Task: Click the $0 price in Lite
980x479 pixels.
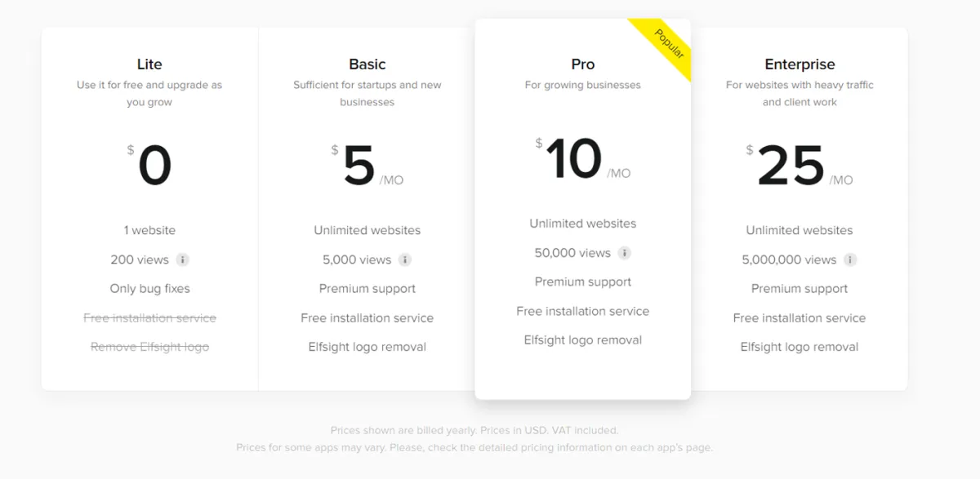Action: [x=149, y=166]
